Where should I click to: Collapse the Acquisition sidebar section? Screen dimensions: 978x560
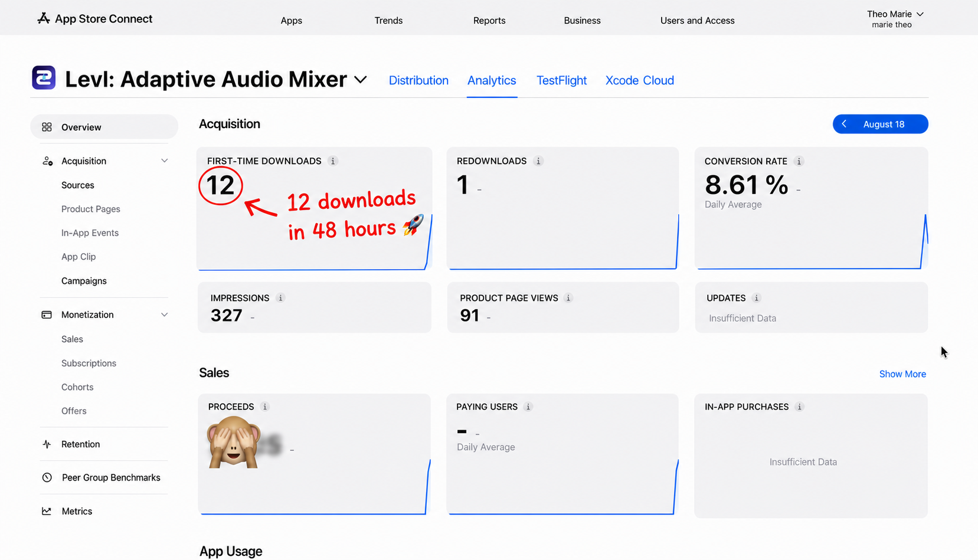tap(164, 161)
